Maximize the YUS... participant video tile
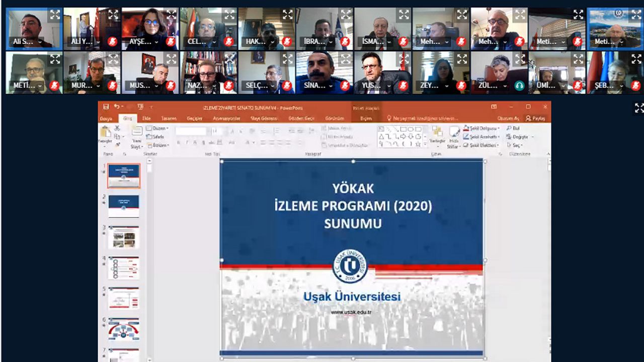 404,59
